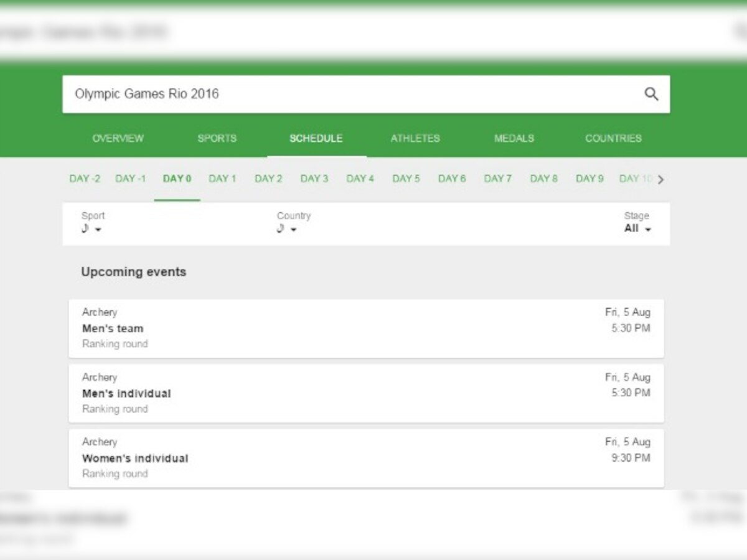Click the 5:30 PM time on Men's team card
Image resolution: width=747 pixels, height=560 pixels.
click(x=631, y=328)
